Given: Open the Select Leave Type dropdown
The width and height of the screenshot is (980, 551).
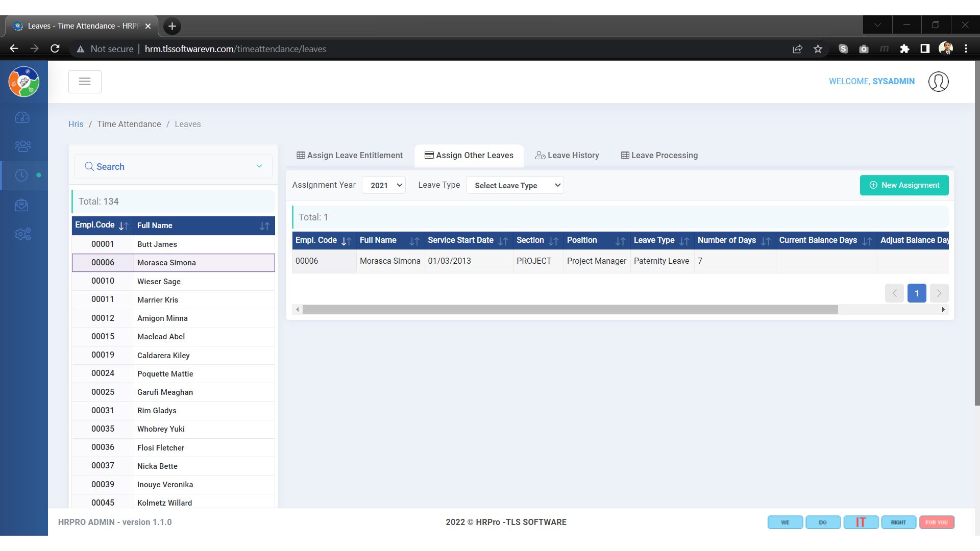Looking at the screenshot, I should click(x=514, y=185).
